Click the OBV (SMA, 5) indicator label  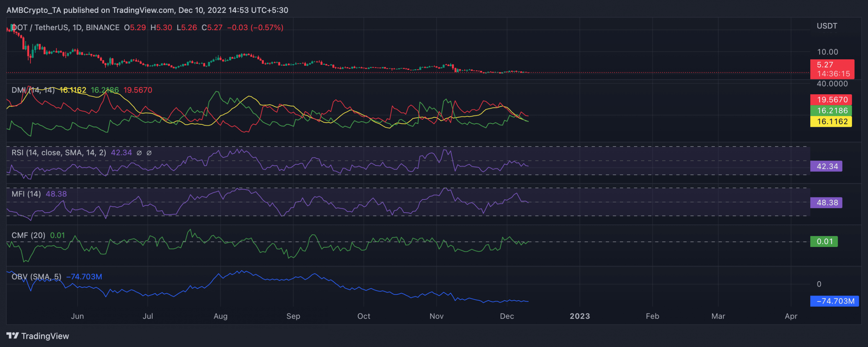pyautogui.click(x=36, y=277)
